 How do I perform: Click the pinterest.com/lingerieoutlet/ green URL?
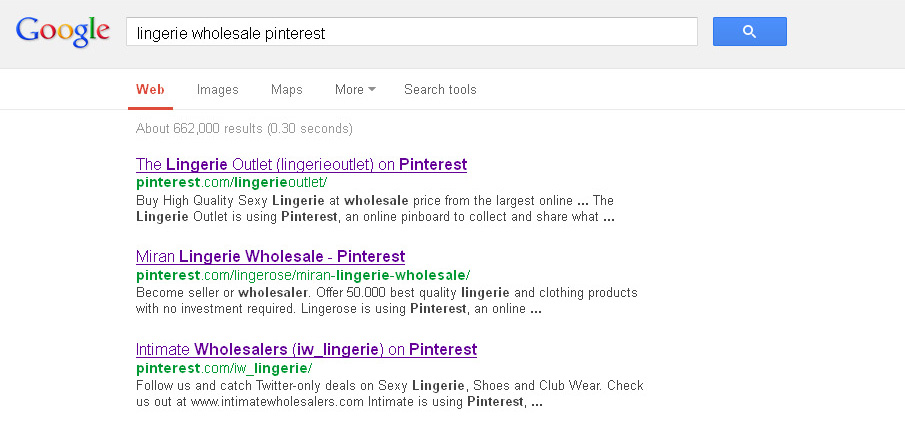231,182
